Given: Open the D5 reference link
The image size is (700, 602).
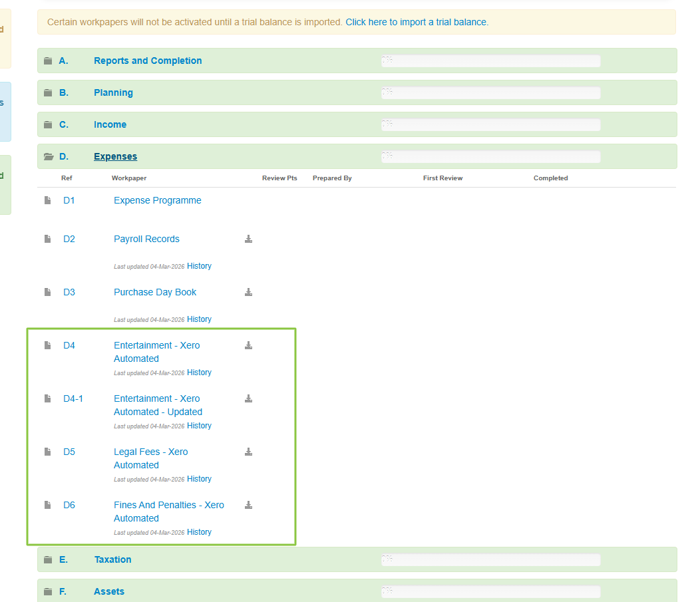Looking at the screenshot, I should click(x=69, y=452).
